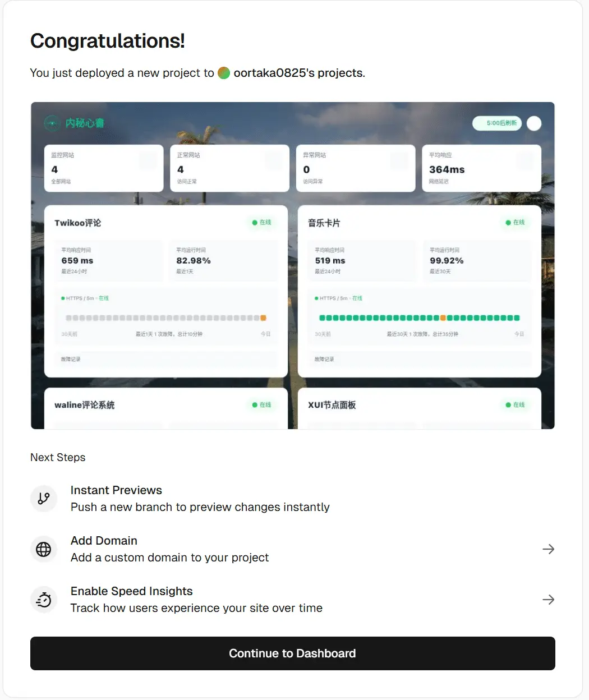The image size is (589, 700).
Task: Click the green logo icon in preview header
Action: (x=52, y=123)
